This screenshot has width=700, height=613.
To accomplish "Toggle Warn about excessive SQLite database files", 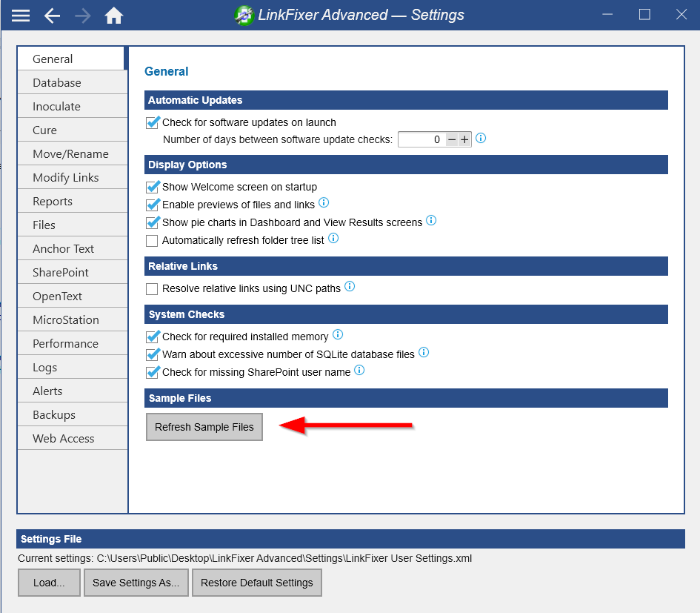I will click(x=153, y=354).
